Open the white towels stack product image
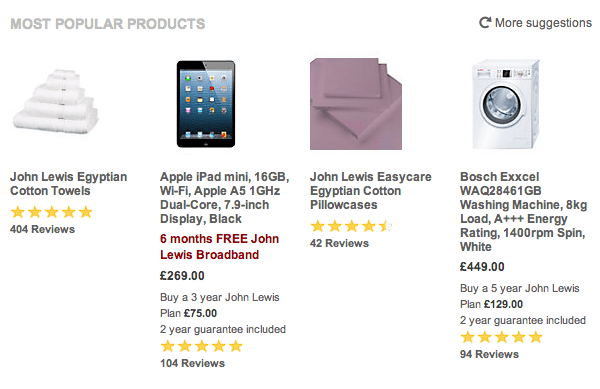The image size is (600, 389). 56,102
